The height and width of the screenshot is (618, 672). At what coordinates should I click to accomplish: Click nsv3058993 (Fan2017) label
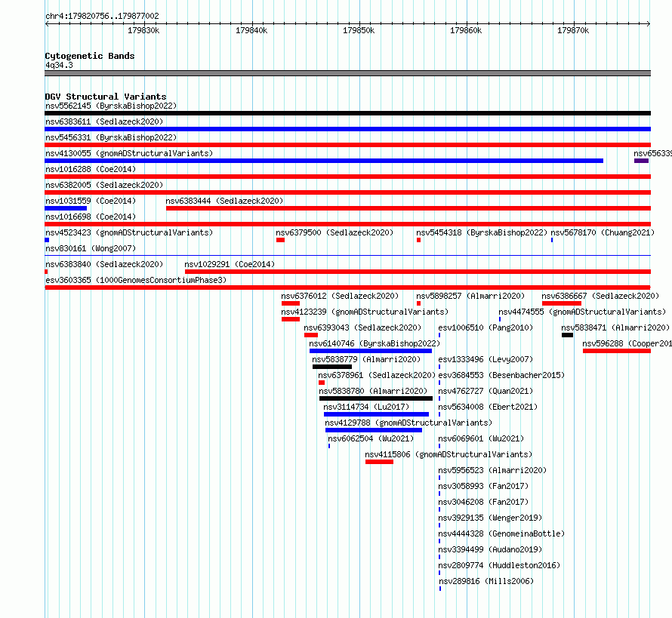[x=483, y=486]
